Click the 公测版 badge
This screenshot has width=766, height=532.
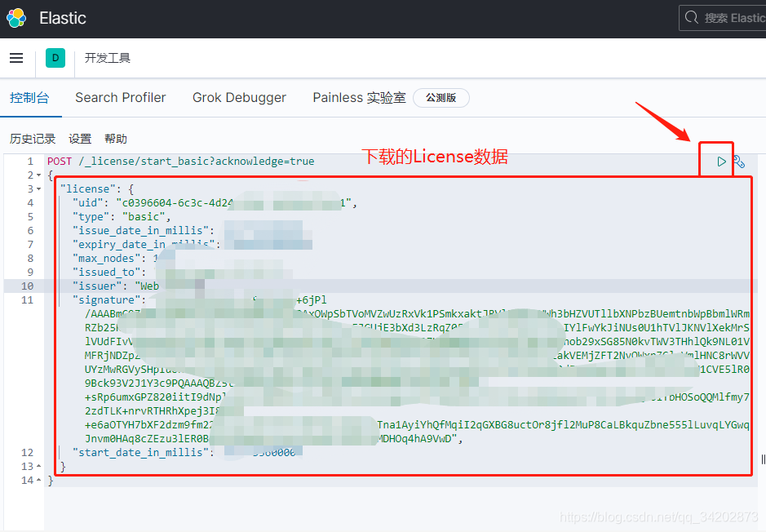[x=441, y=98]
